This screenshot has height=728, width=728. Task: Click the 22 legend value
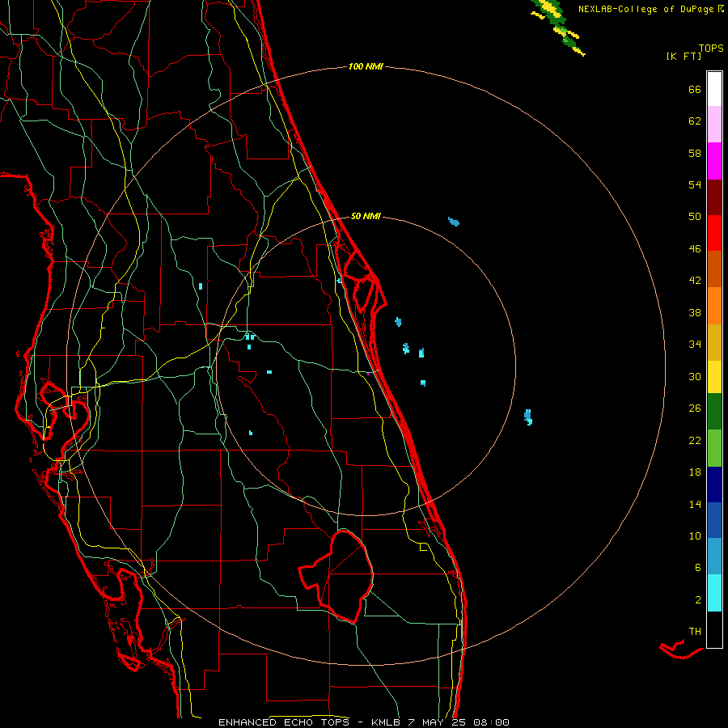click(695, 441)
